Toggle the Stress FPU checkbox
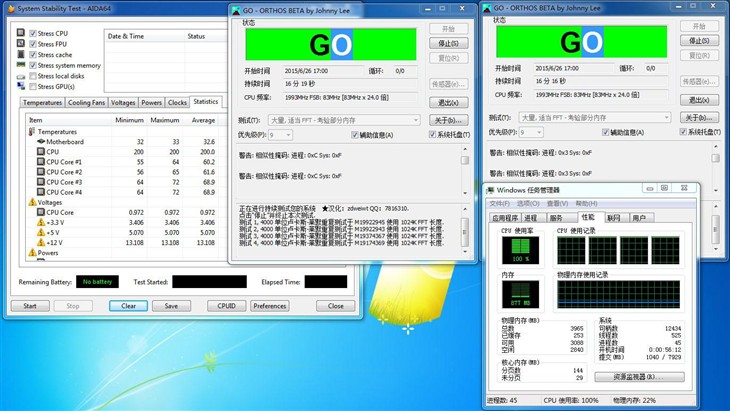The height and width of the screenshot is (411, 730). (33, 44)
